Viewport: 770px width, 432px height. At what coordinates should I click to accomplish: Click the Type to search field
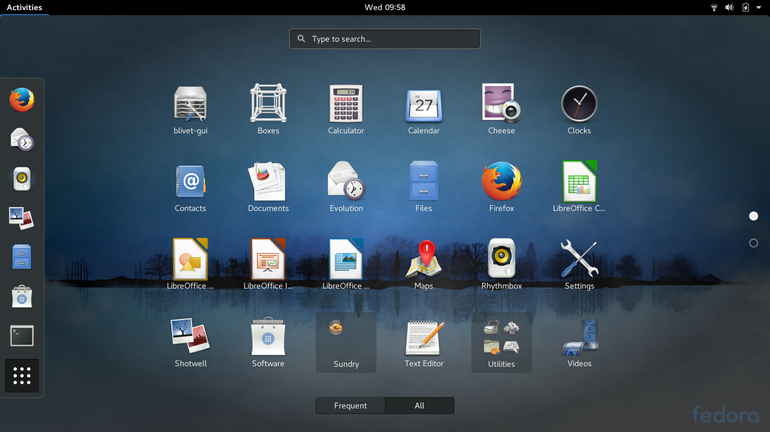385,39
